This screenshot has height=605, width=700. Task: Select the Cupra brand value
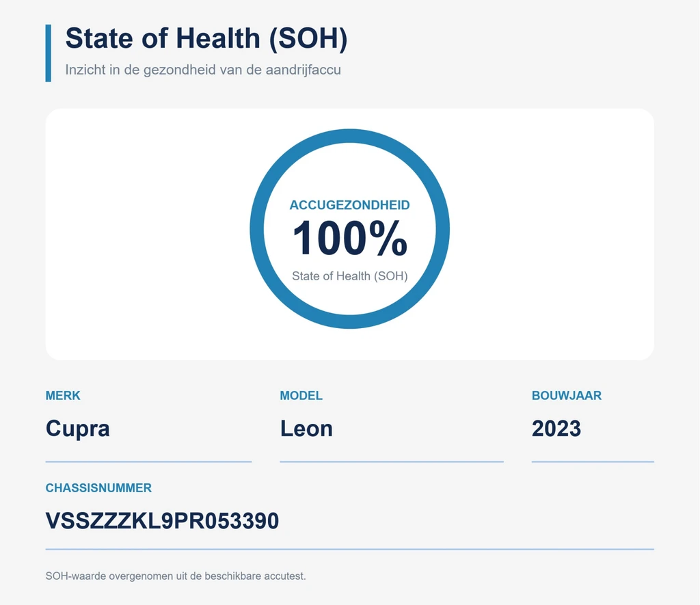point(78,429)
